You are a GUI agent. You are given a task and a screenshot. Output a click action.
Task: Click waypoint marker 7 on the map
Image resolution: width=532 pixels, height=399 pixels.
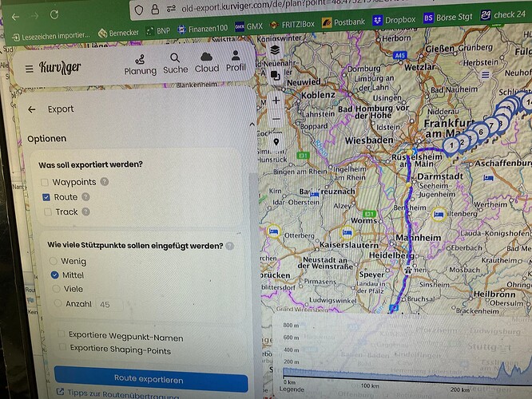[x=491, y=126]
